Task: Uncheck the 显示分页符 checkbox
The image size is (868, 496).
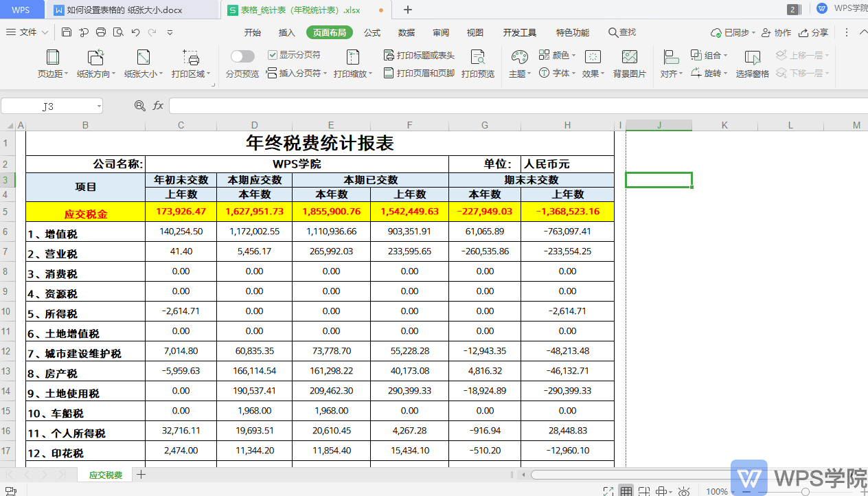Action: click(273, 55)
